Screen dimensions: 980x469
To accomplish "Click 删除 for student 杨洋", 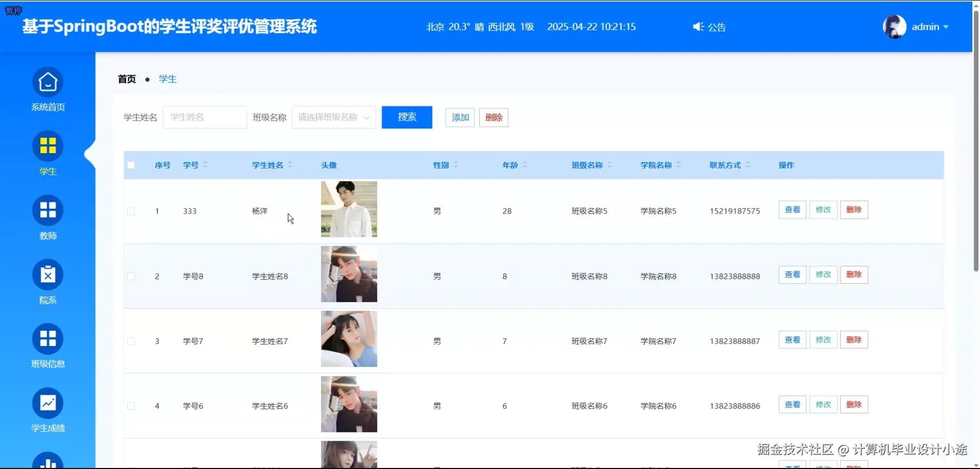I will point(854,210).
